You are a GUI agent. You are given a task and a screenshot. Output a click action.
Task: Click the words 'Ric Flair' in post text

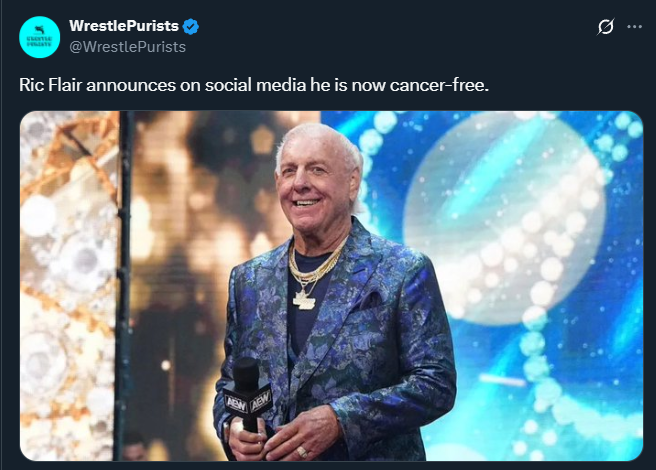52,85
